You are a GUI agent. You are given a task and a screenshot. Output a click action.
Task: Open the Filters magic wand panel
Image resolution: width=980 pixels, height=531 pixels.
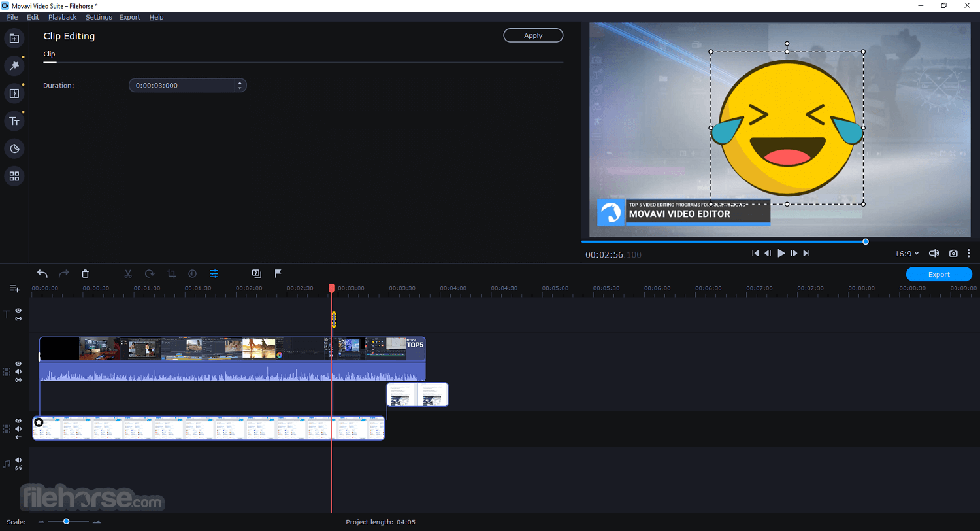(14, 65)
